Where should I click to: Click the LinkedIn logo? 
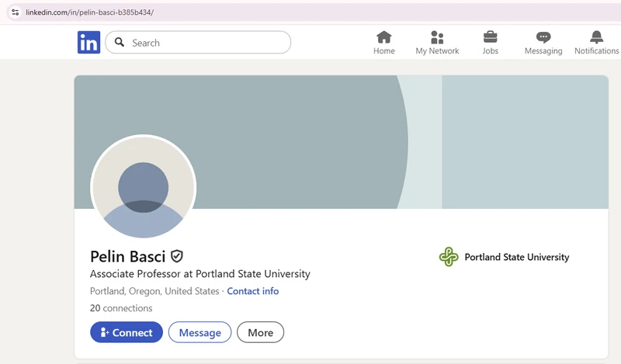click(x=88, y=43)
